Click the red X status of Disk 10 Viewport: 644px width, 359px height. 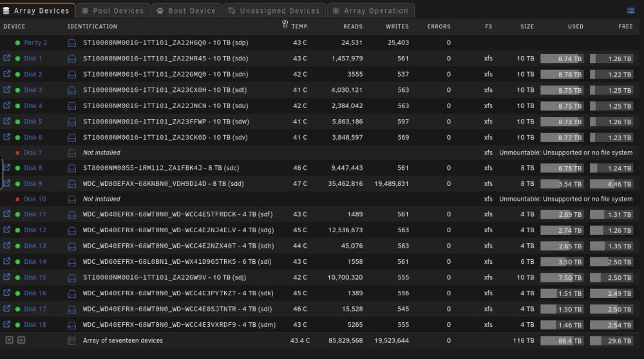[17, 199]
